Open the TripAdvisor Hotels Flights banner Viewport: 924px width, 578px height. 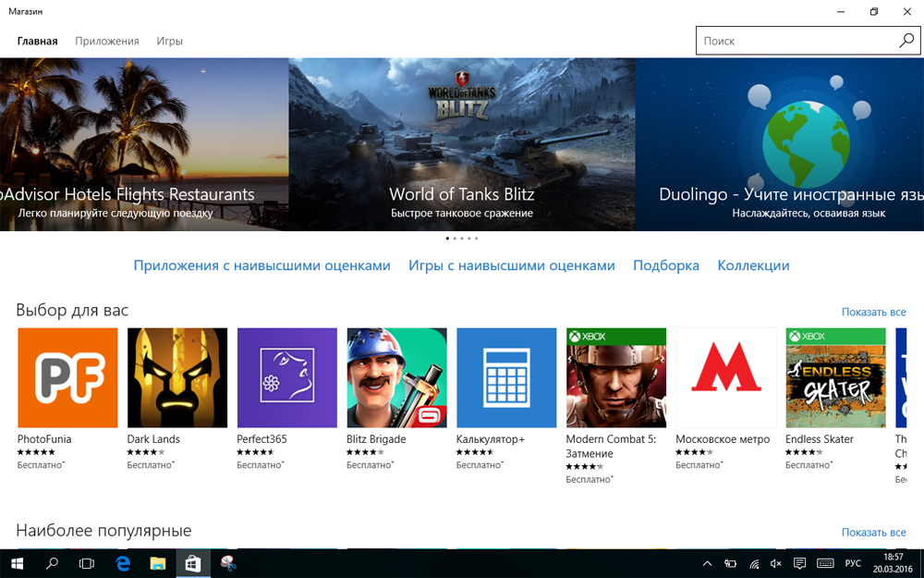[144, 144]
